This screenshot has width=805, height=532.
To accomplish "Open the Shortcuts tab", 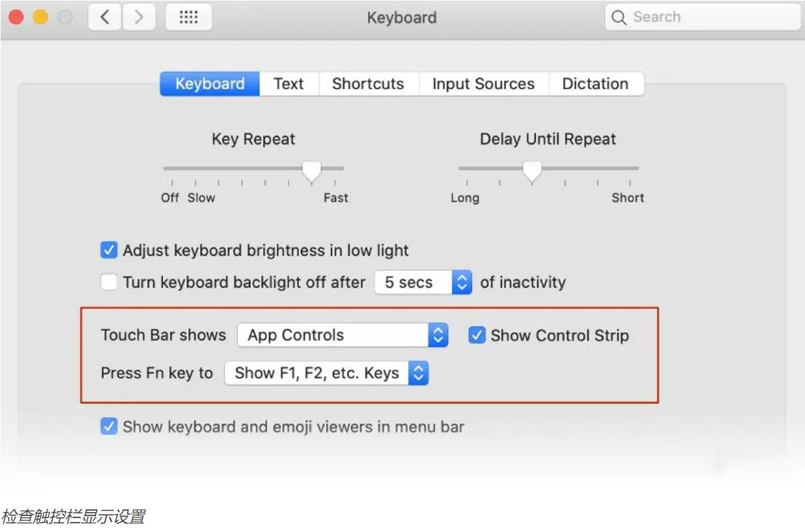I will [368, 84].
